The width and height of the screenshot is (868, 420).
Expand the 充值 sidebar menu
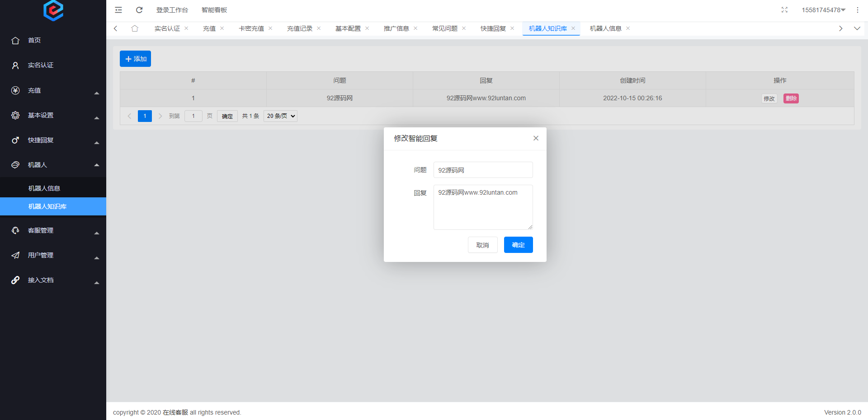point(53,90)
